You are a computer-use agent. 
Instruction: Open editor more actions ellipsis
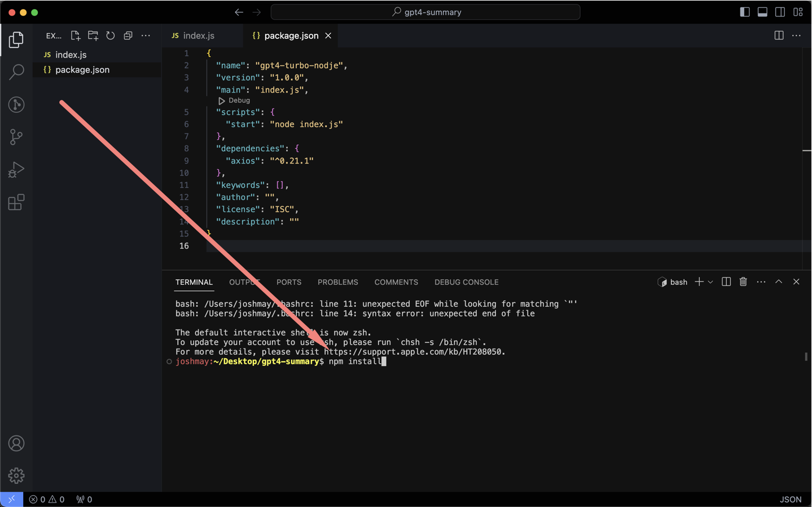coord(796,36)
